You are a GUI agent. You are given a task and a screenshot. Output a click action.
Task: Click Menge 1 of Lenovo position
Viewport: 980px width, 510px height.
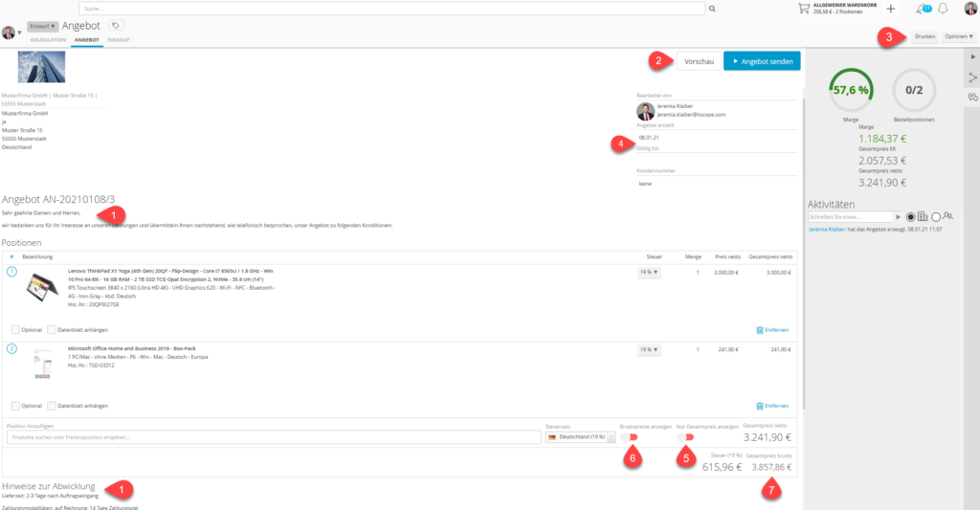[698, 273]
